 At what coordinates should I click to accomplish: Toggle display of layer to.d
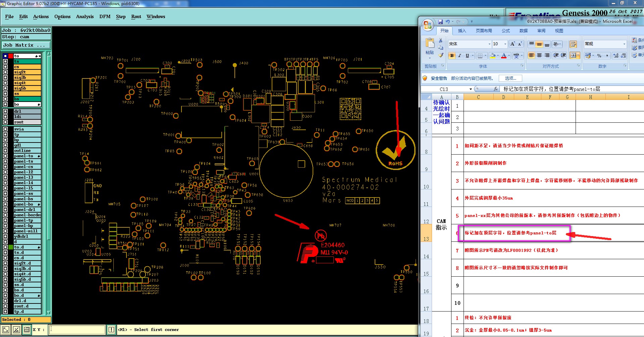point(5,247)
